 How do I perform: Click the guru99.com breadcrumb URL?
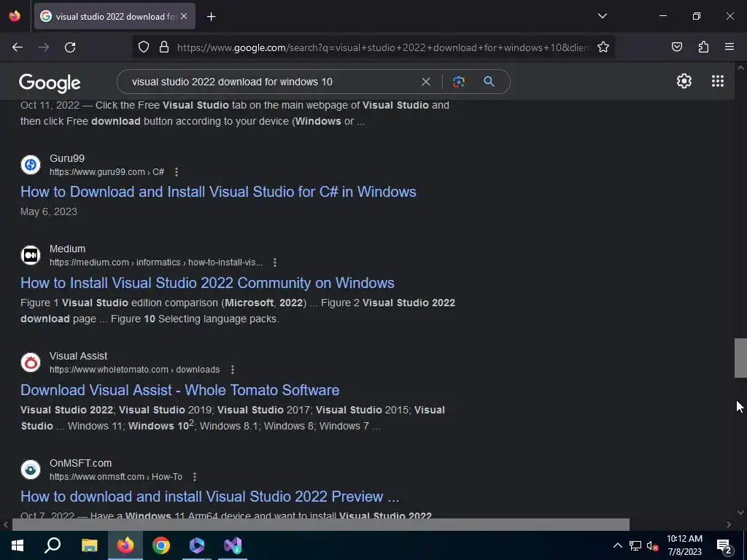pos(107,172)
